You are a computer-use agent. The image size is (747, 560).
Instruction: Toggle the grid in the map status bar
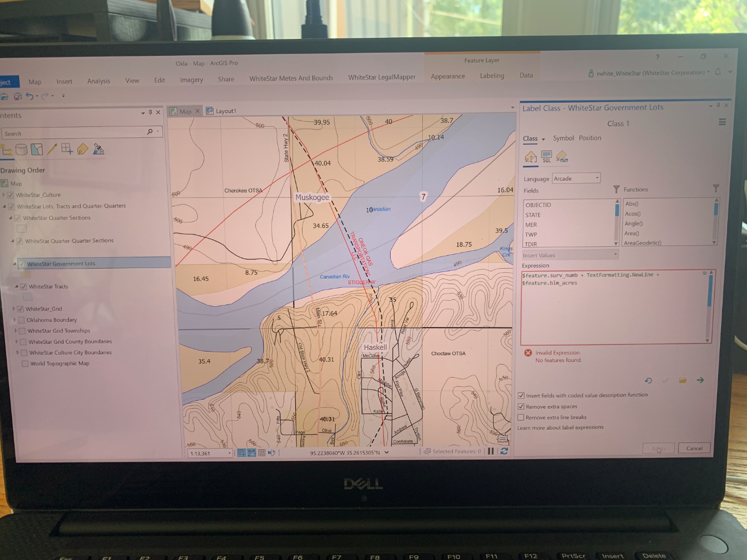(x=261, y=453)
